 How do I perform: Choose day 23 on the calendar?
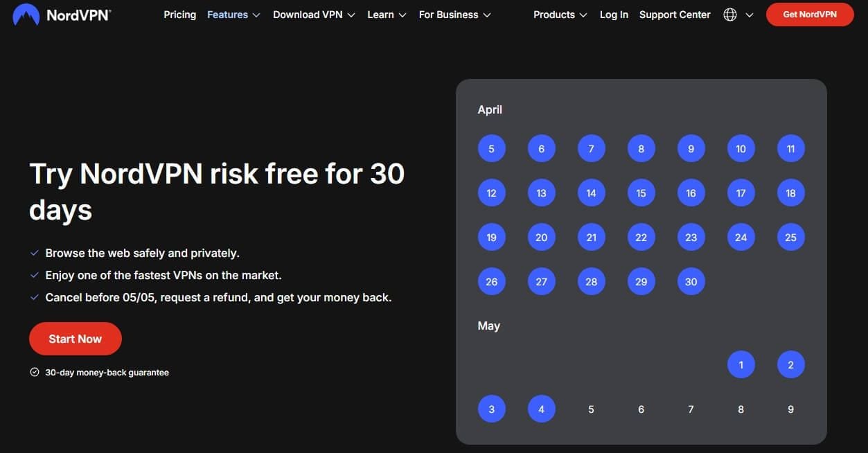click(x=691, y=238)
